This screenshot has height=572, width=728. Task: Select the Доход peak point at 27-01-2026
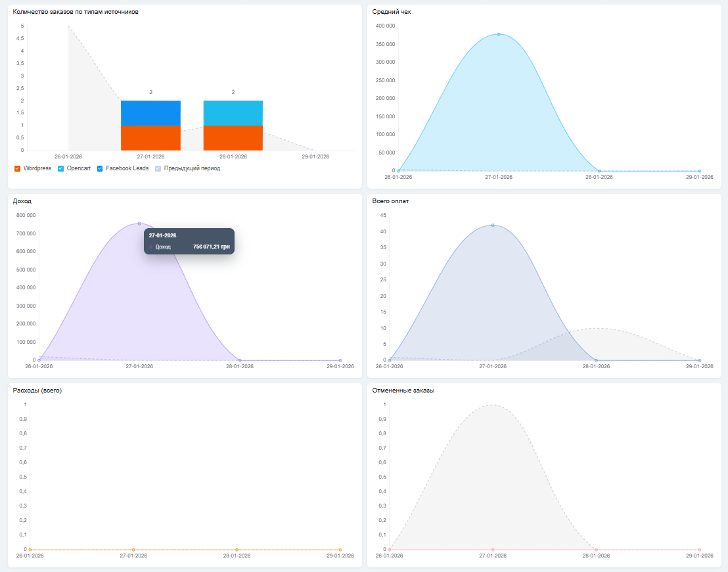point(139,224)
